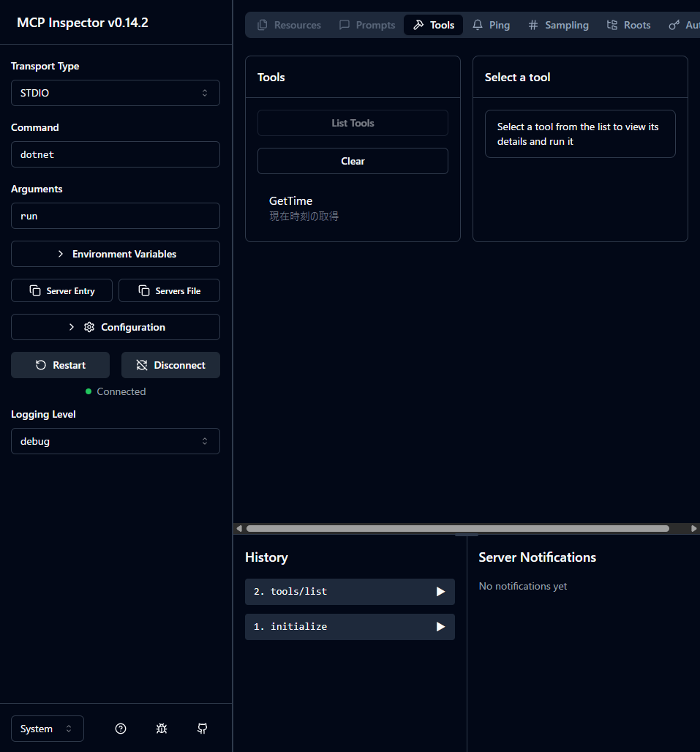
Task: Expand the Configuration section
Action: tap(115, 327)
